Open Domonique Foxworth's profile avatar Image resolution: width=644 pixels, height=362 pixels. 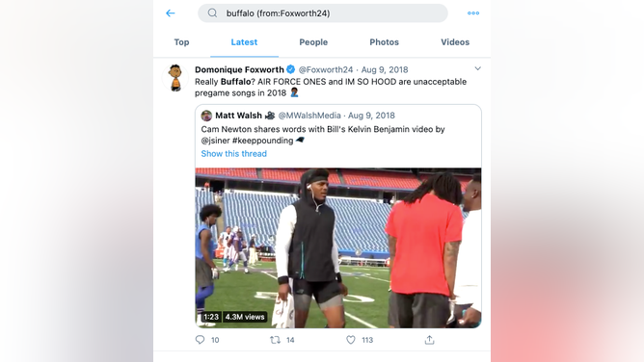(175, 77)
